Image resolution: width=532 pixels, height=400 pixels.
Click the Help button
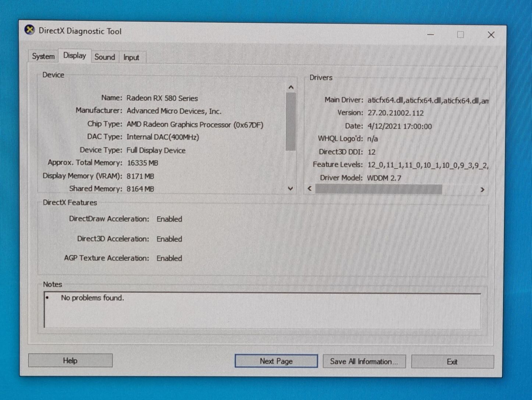[x=70, y=360]
